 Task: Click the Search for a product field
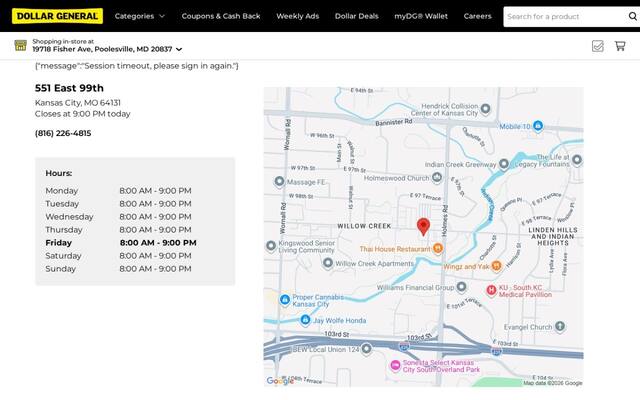(565, 17)
